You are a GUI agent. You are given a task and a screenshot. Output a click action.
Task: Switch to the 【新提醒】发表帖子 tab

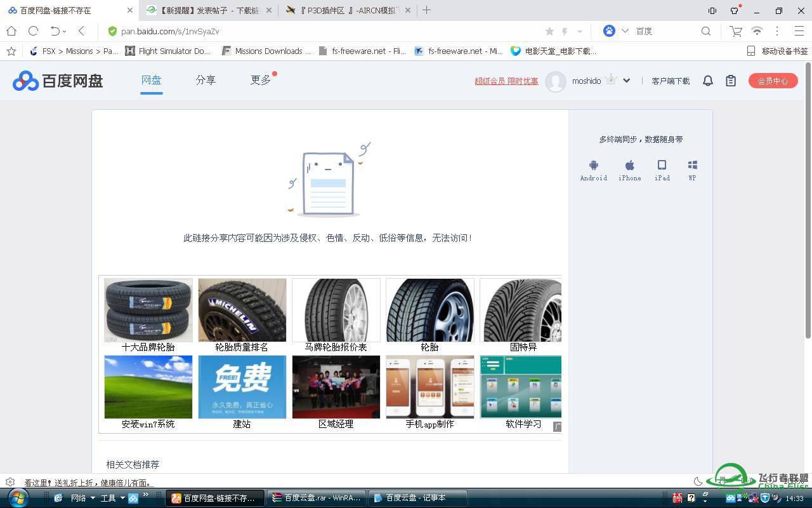tap(208, 10)
